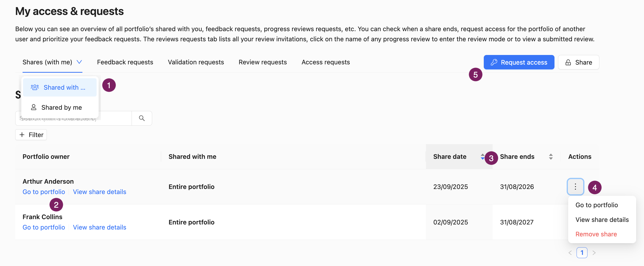
Task: Click share end date '31/08/2027'
Action: point(517,222)
